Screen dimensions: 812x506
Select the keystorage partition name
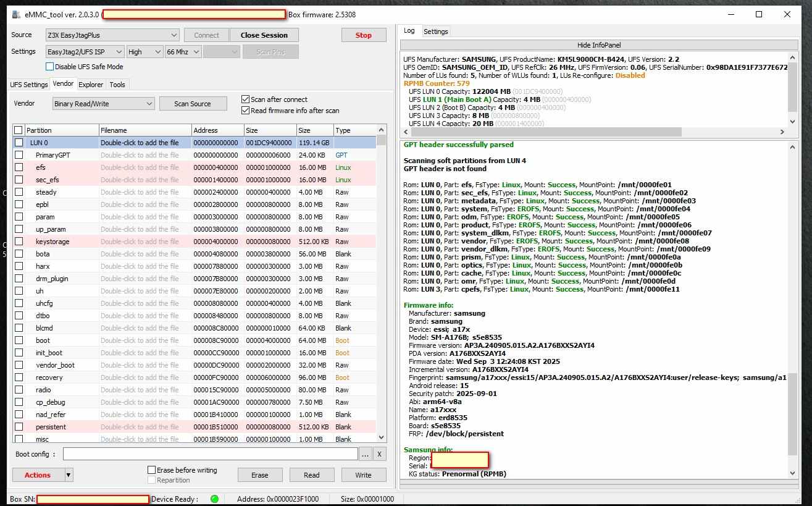(x=52, y=242)
